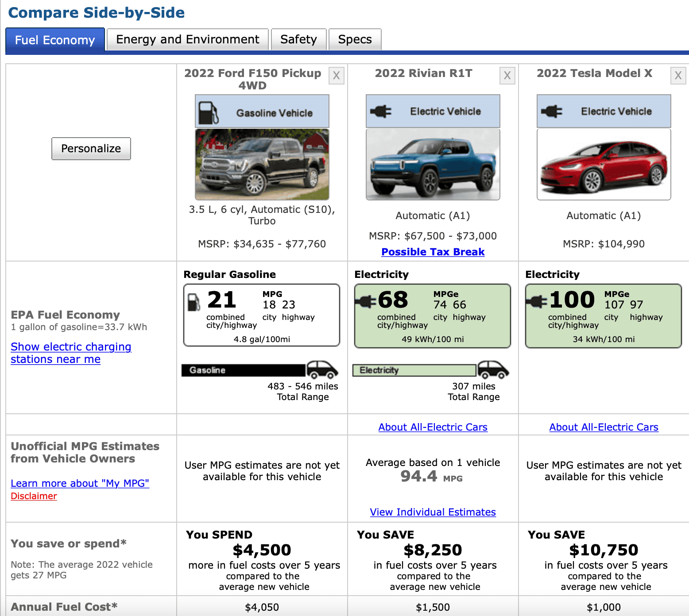The image size is (689, 616).
Task: Click the car icon on Electricity range bar
Action: click(493, 370)
